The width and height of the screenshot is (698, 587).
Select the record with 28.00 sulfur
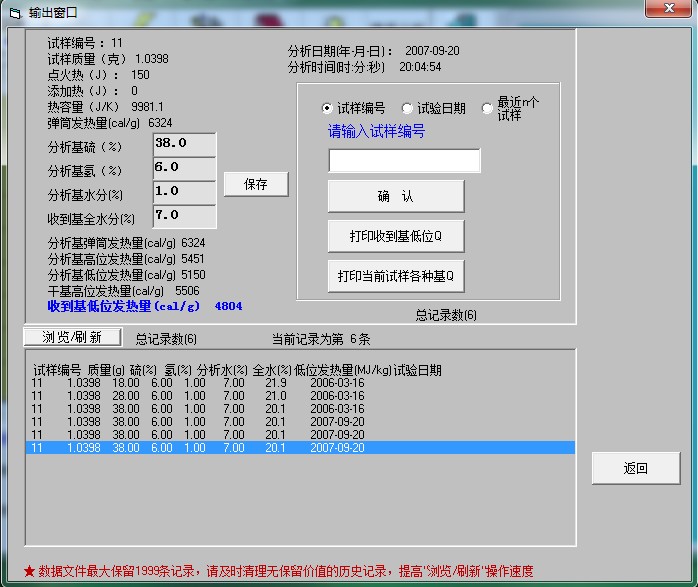pos(300,396)
